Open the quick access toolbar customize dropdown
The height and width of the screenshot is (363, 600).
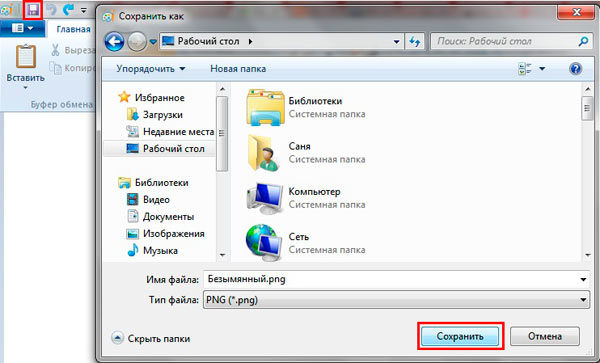83,11
